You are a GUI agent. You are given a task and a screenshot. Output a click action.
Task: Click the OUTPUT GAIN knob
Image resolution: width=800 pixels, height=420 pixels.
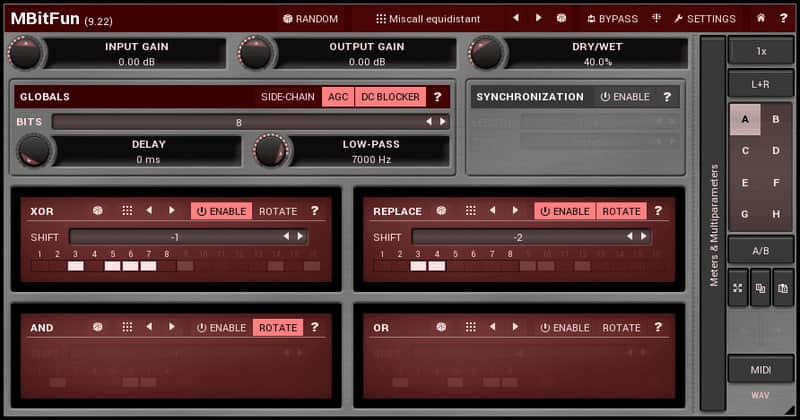[x=255, y=53]
